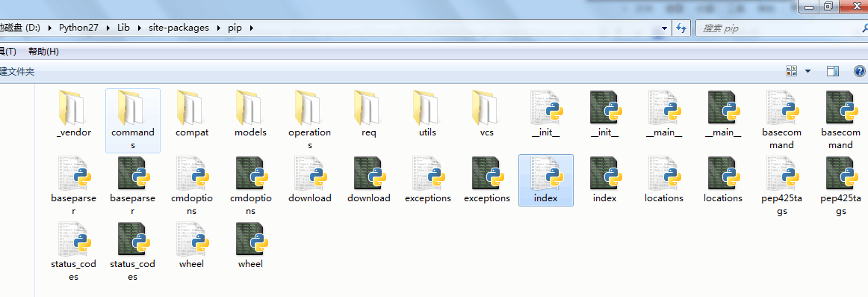868x297 pixels.
Task: Change the view with the view icon
Action: 791,71
